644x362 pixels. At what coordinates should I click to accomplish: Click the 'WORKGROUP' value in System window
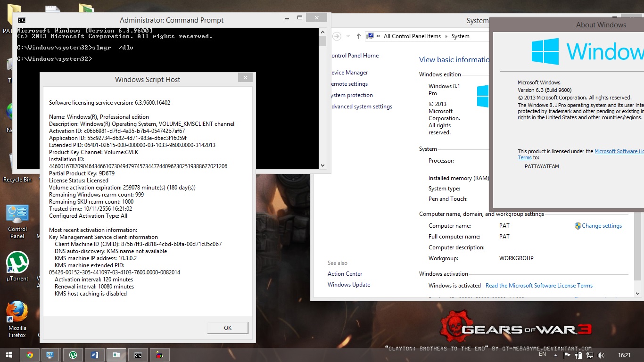pyautogui.click(x=516, y=258)
